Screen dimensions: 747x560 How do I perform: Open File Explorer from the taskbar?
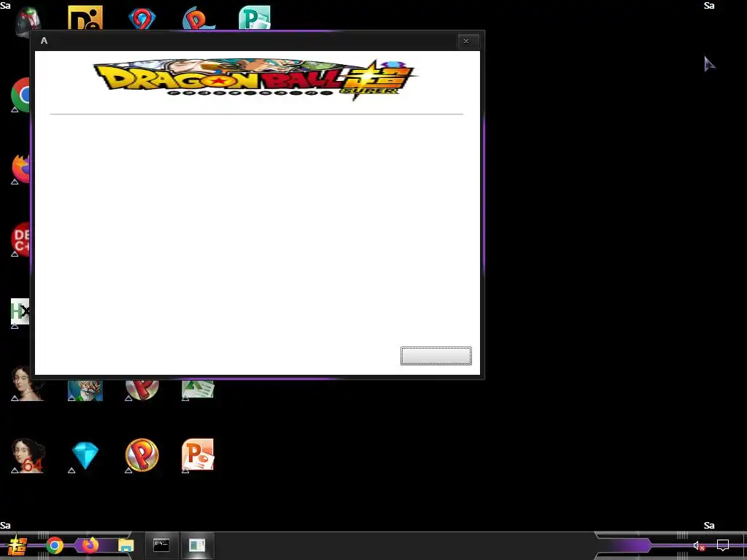click(125, 545)
